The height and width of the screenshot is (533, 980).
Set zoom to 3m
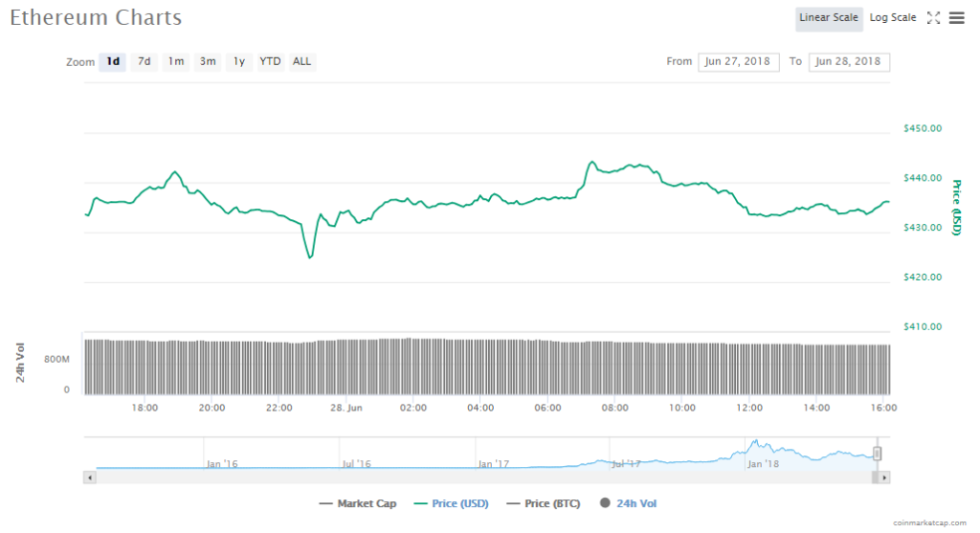[x=208, y=61]
